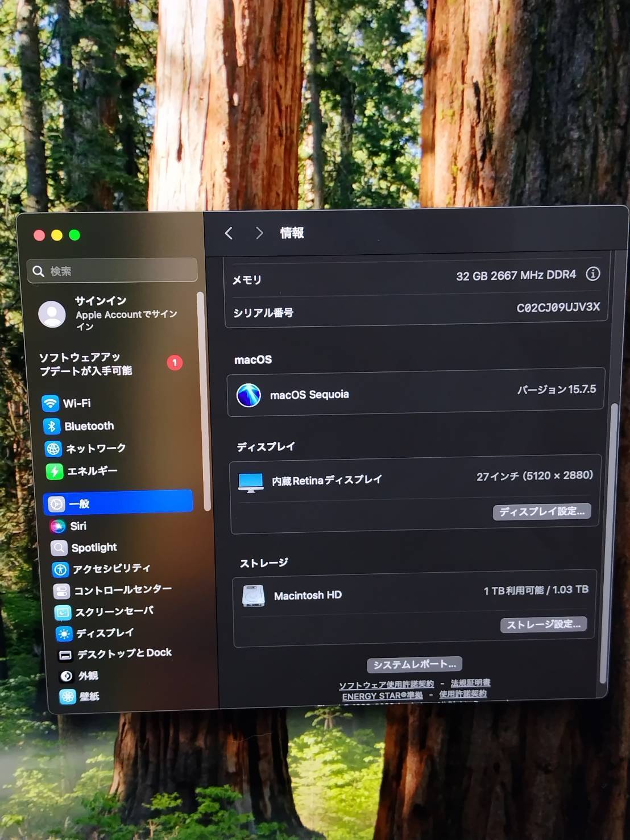Click the macOS Sequoia logo icon
Viewport: 630px width, 840px height.
[248, 395]
